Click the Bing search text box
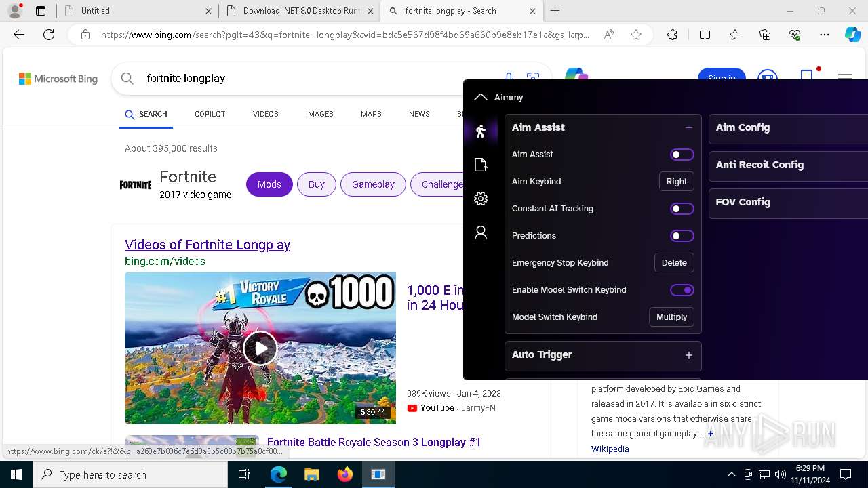This screenshot has height=488, width=868. pyautogui.click(x=319, y=79)
